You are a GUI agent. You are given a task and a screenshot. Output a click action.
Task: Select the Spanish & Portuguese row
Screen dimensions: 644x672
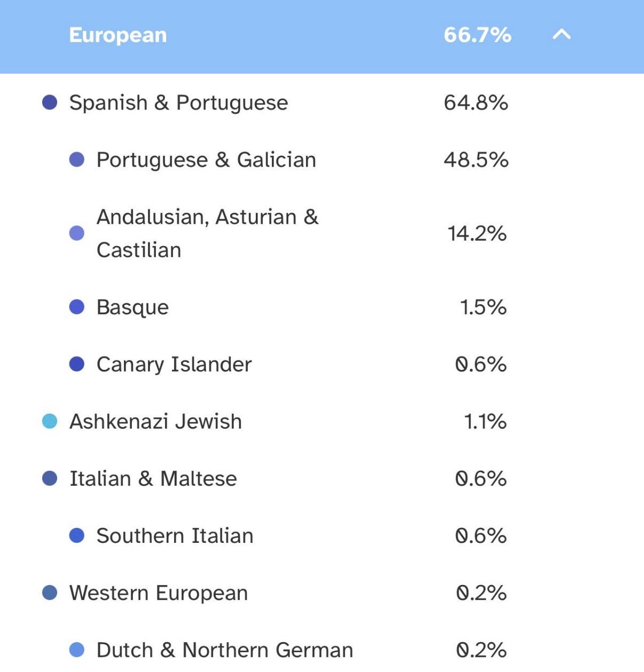tap(178, 102)
